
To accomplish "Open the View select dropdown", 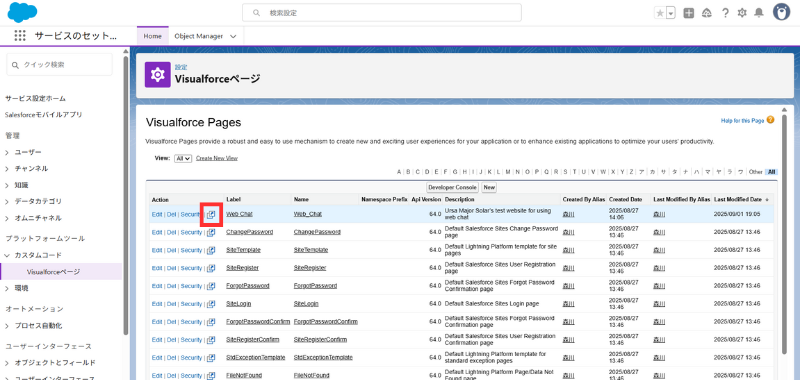I will click(183, 159).
